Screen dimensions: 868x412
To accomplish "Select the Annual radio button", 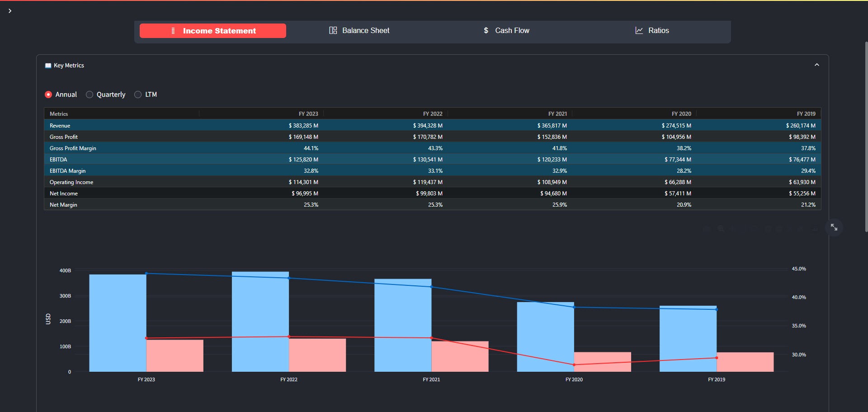I will coord(48,95).
